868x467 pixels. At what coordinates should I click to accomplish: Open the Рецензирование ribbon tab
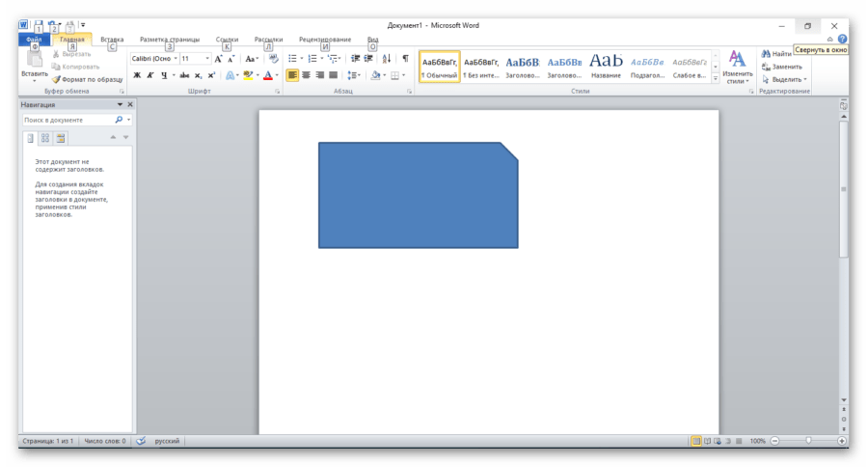point(325,40)
